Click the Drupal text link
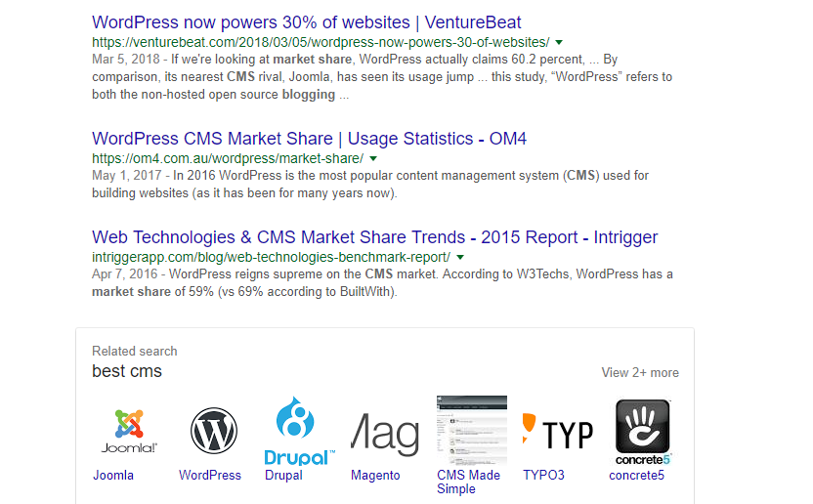 pos(283,476)
